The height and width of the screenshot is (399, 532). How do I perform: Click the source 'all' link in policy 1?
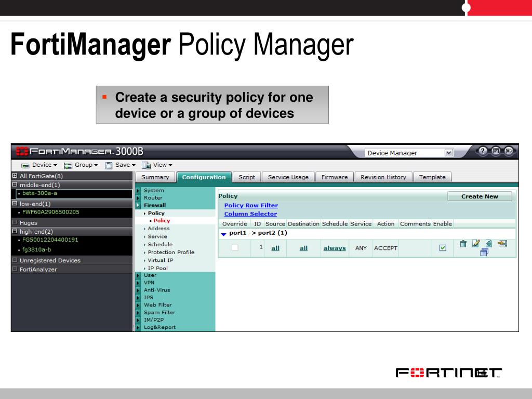pyautogui.click(x=275, y=248)
